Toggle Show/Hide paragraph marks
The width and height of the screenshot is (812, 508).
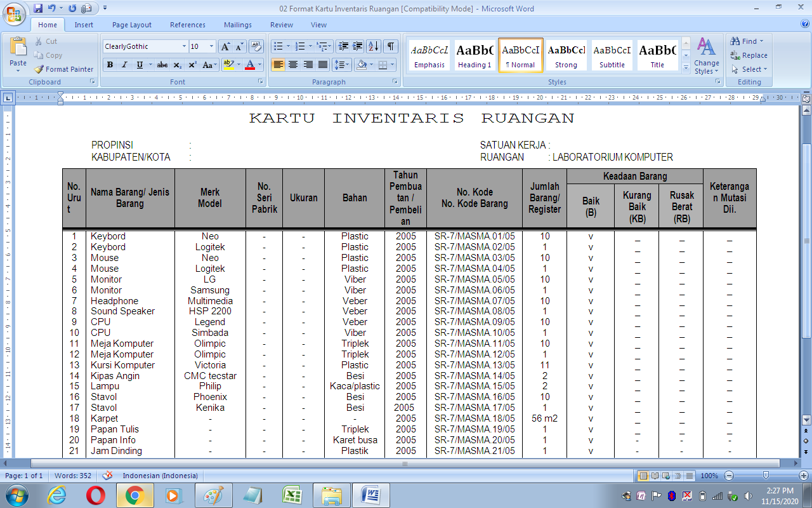coord(391,46)
